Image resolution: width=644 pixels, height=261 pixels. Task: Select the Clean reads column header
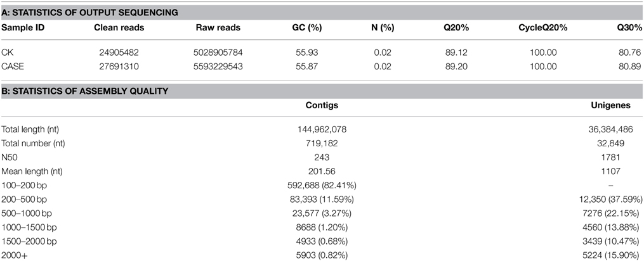119,28
